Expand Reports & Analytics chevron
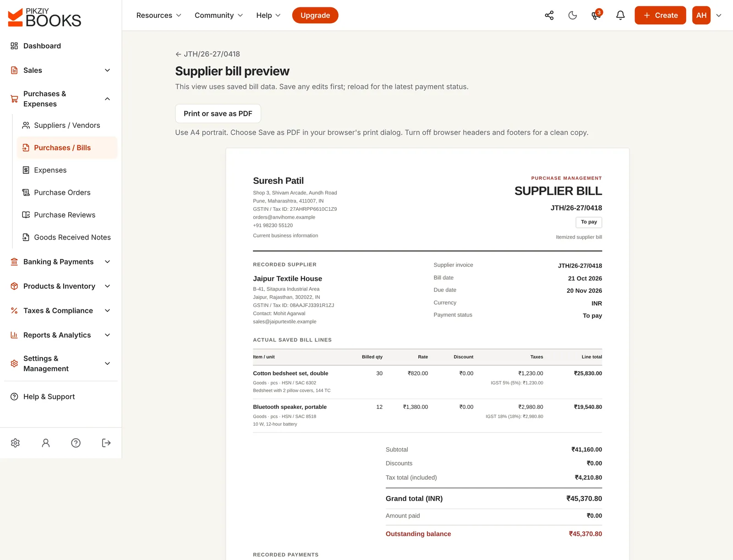Viewport: 733px width, 560px height. 108,335
